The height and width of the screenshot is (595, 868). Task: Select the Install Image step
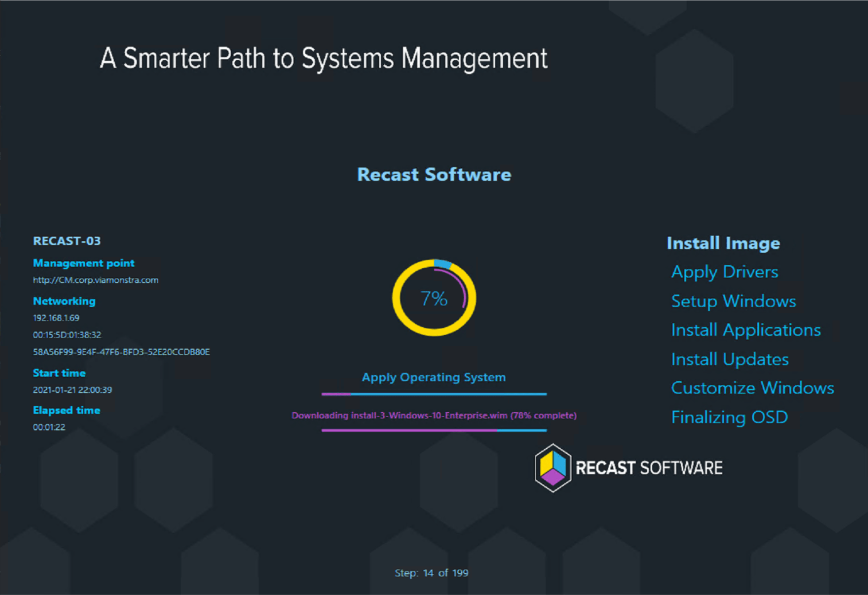click(723, 243)
